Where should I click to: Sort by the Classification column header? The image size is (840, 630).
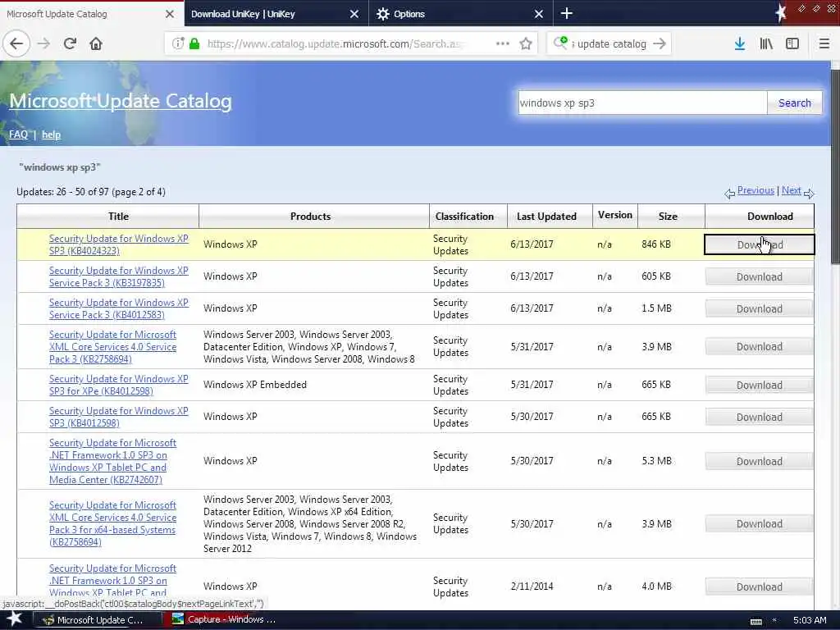(464, 217)
